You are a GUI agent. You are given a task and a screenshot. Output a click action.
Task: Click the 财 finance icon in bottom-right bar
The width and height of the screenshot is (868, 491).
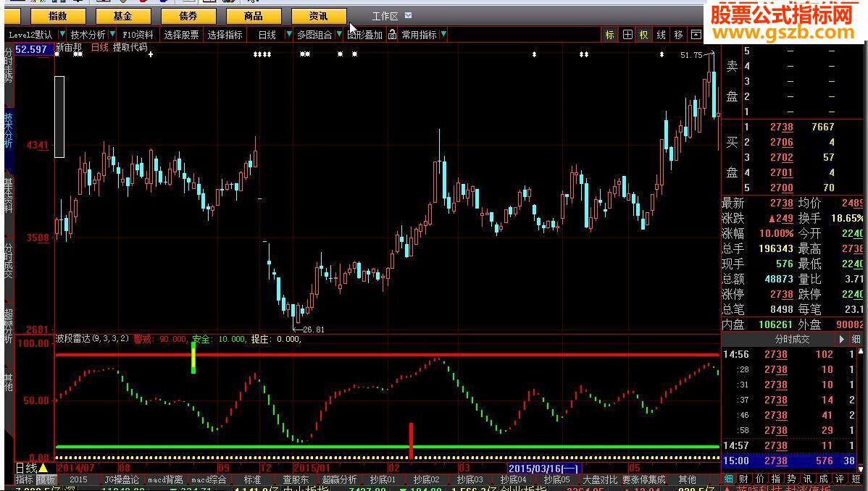point(743,479)
